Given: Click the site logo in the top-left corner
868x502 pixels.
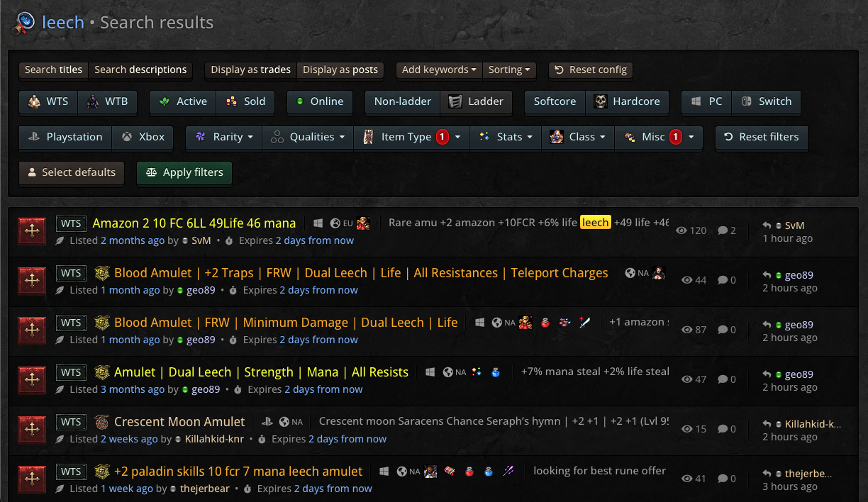Looking at the screenshot, I should point(22,22).
